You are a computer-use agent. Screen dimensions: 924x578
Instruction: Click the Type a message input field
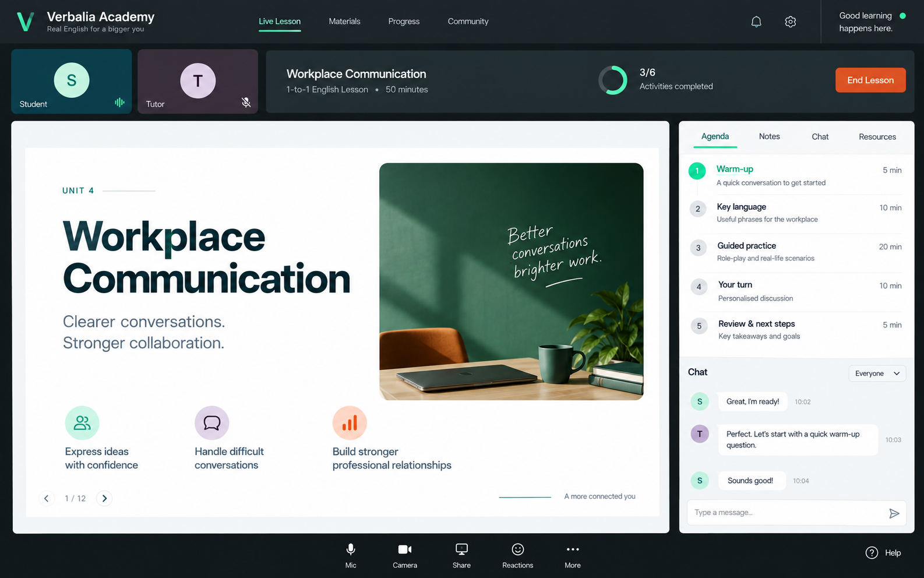click(796, 513)
